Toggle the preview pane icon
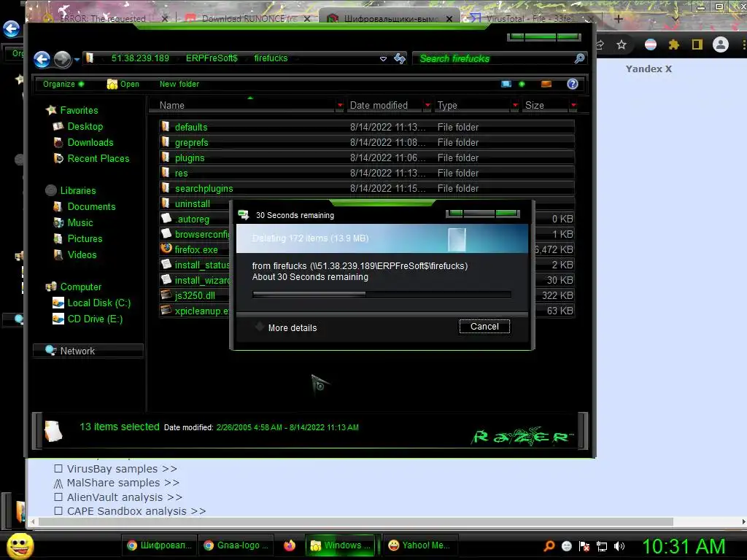The image size is (747, 560). (x=546, y=84)
